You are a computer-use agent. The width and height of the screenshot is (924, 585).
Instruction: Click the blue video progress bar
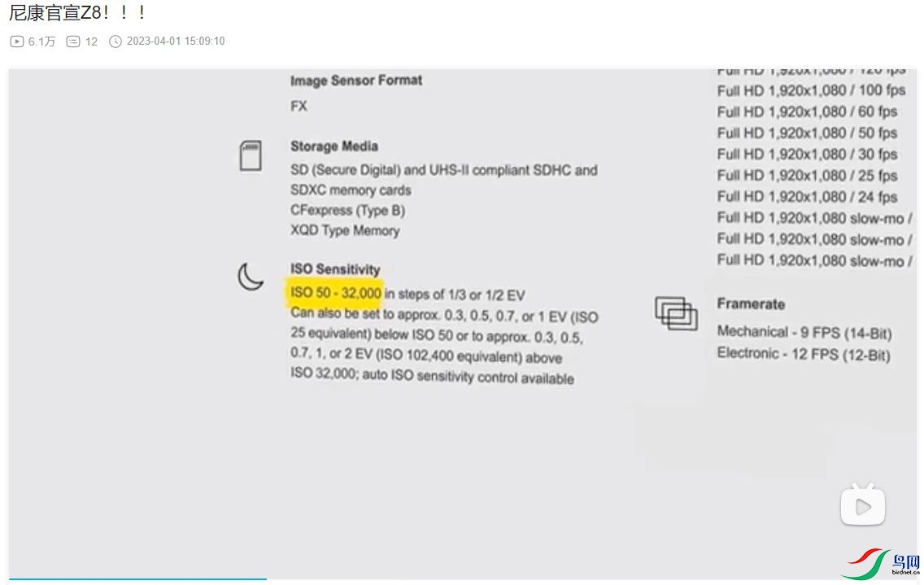pyautogui.click(x=137, y=579)
